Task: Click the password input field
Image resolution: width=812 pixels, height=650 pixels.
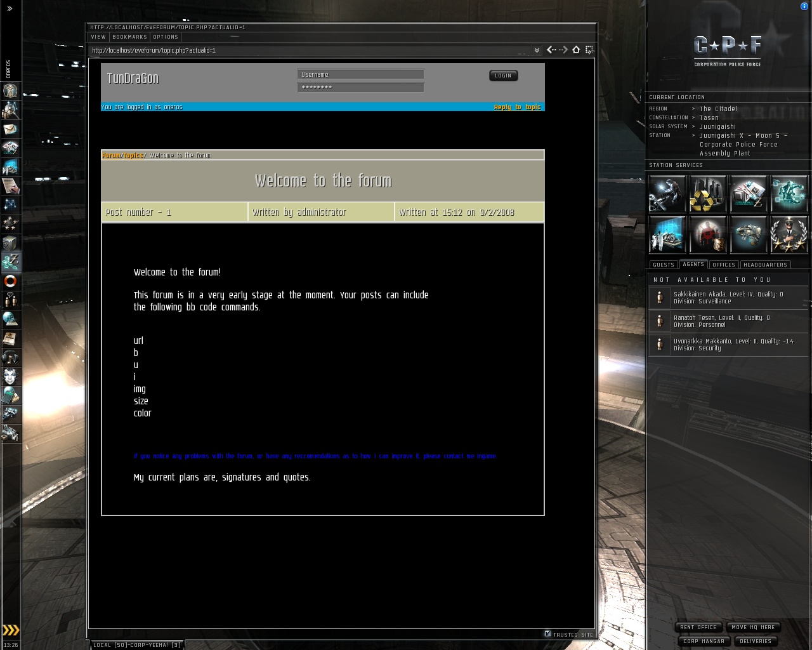Action: tap(360, 88)
